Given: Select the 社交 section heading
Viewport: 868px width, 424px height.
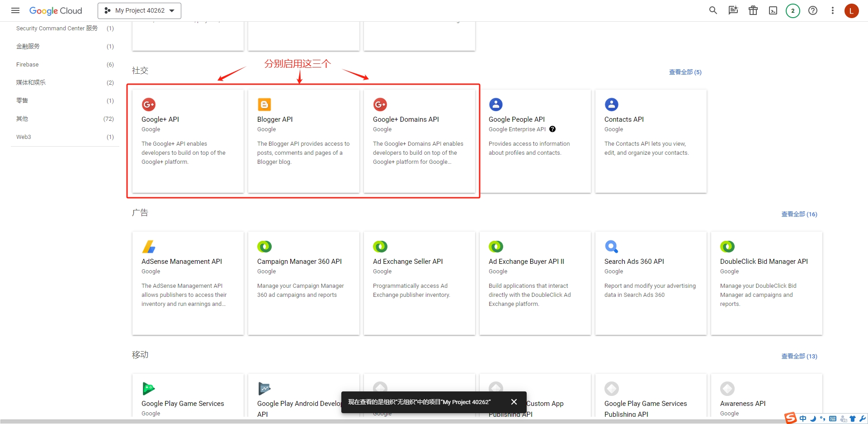Looking at the screenshot, I should [x=140, y=71].
